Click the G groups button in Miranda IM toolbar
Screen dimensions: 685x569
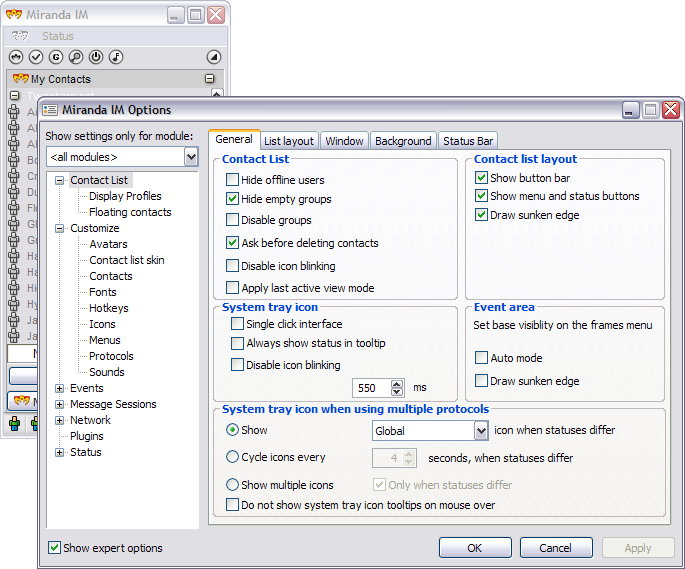tap(56, 57)
